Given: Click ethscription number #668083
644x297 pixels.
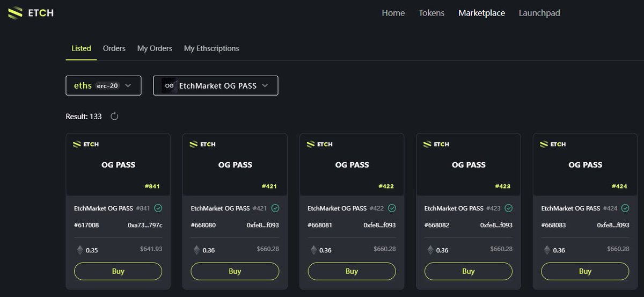Looking at the screenshot, I should [x=554, y=225].
